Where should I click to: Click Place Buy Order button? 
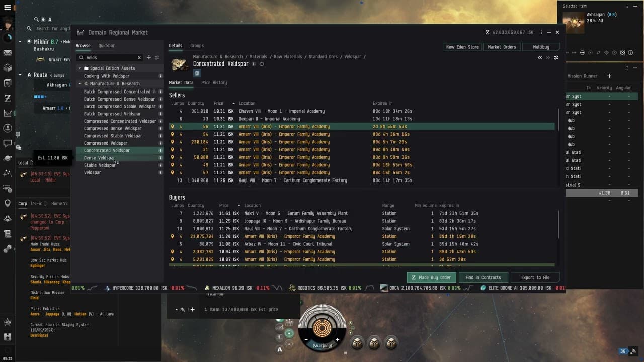[x=431, y=277]
